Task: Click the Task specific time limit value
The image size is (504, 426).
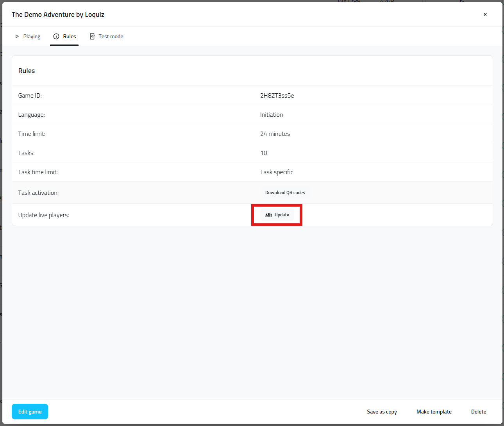Action: coord(277,172)
